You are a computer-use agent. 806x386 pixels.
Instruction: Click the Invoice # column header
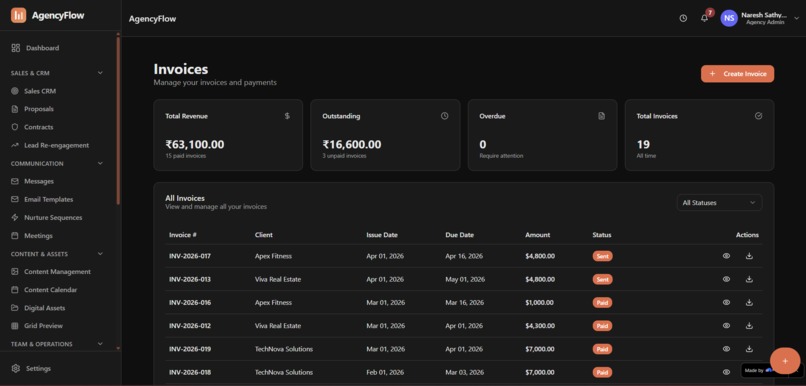(183, 235)
